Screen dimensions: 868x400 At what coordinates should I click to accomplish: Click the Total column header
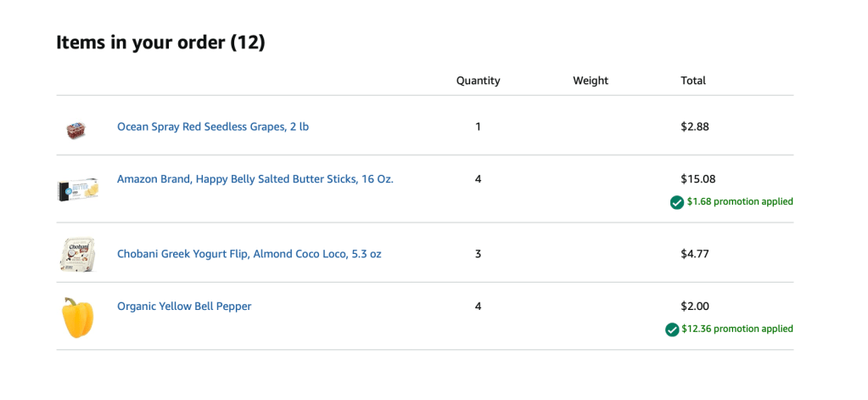point(693,81)
